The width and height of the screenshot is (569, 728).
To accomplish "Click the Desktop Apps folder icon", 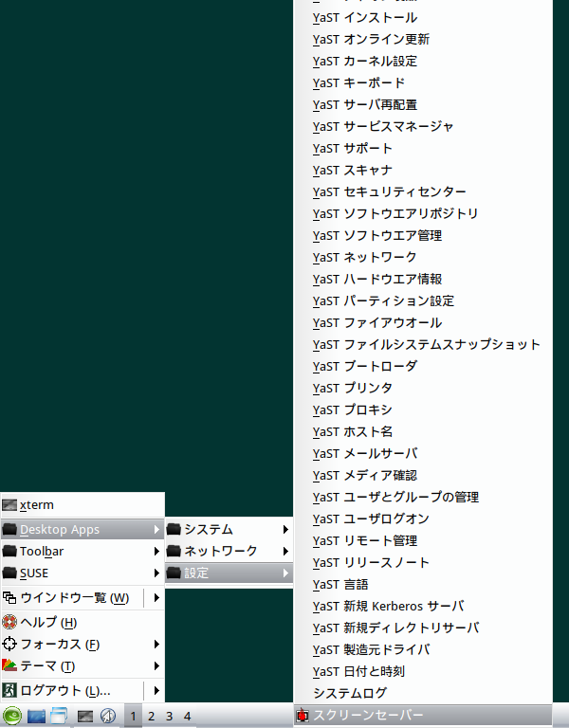I will tap(9, 529).
